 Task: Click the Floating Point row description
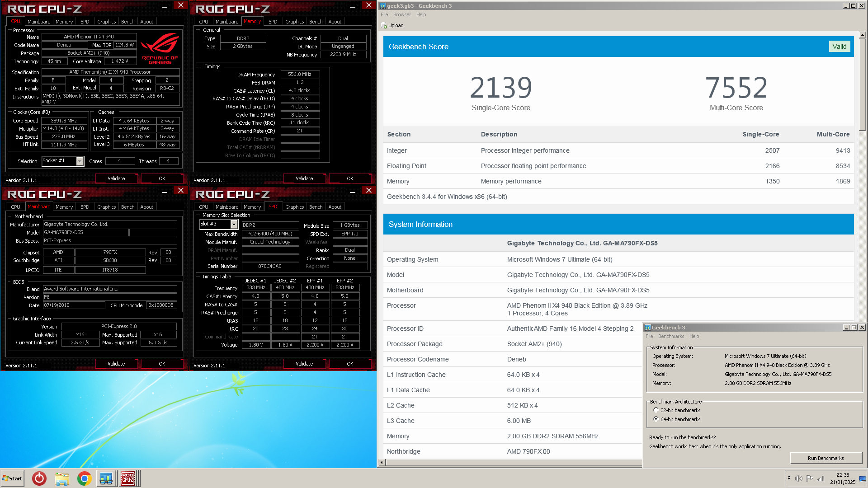point(533,166)
